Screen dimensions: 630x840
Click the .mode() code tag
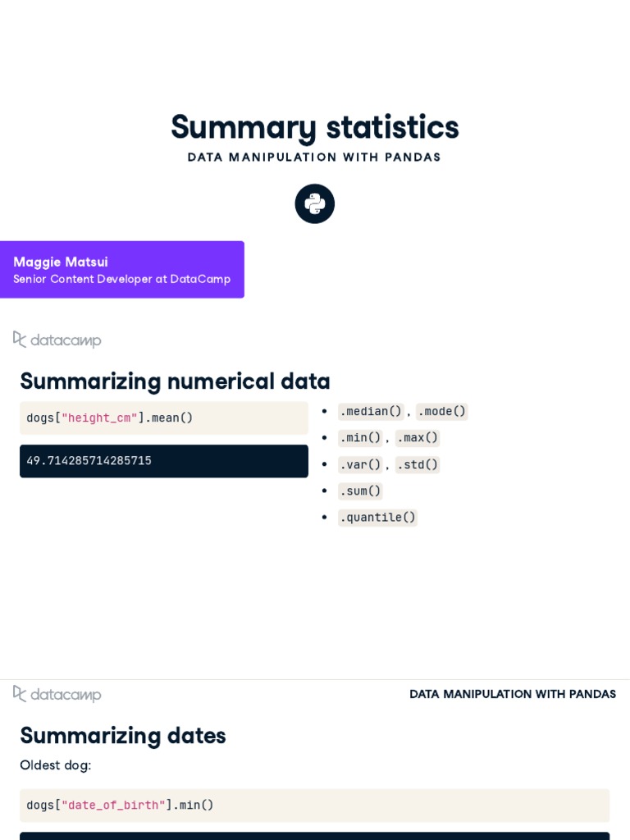pos(441,411)
